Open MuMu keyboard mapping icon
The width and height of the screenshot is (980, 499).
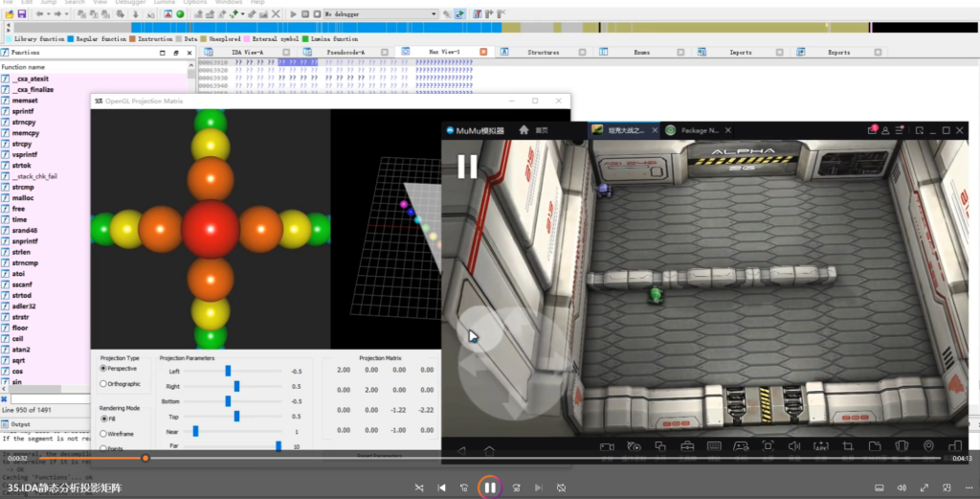pos(714,446)
